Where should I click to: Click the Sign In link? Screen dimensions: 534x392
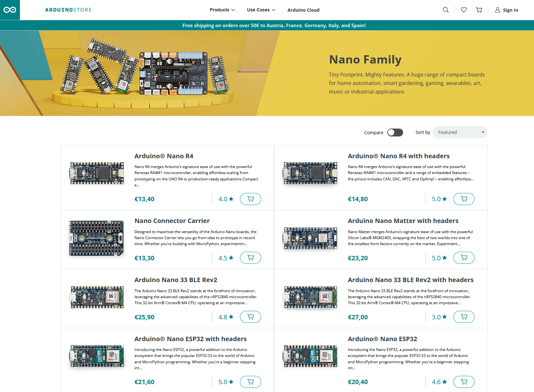(506, 10)
